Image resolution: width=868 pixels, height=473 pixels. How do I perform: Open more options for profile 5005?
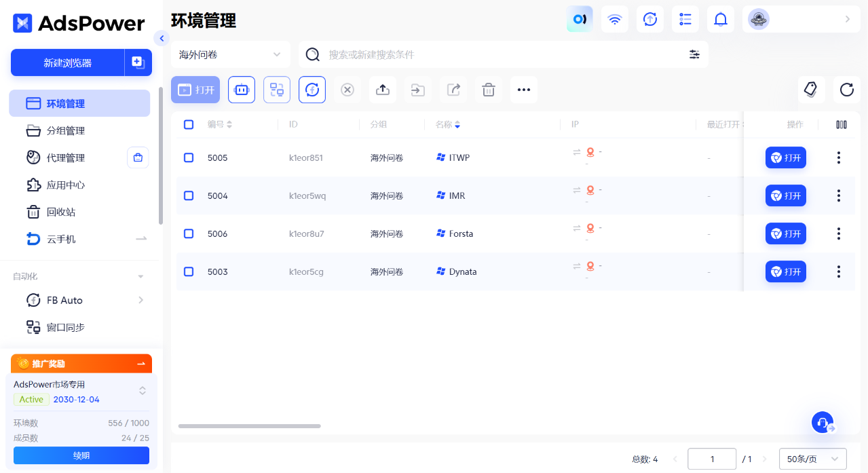[839, 157]
